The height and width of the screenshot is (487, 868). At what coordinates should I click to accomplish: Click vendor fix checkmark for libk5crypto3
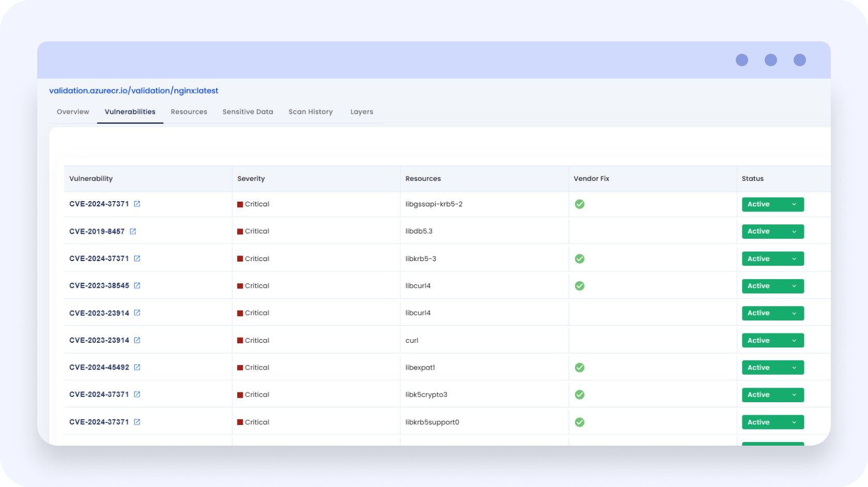580,395
